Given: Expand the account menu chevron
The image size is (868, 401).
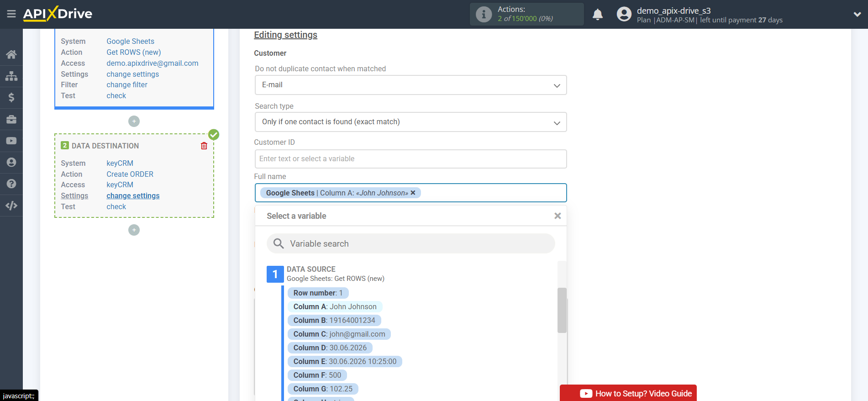Looking at the screenshot, I should 857,14.
